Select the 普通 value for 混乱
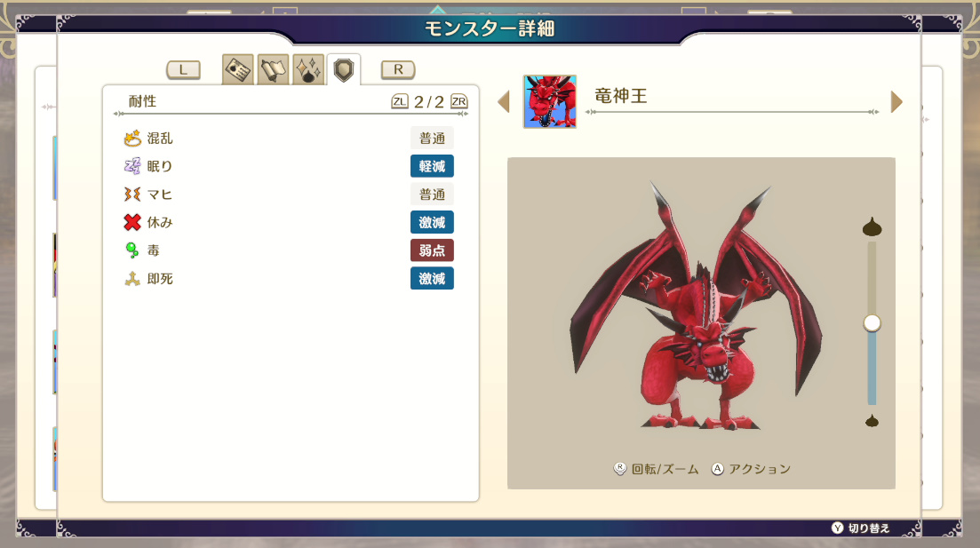 click(x=432, y=138)
